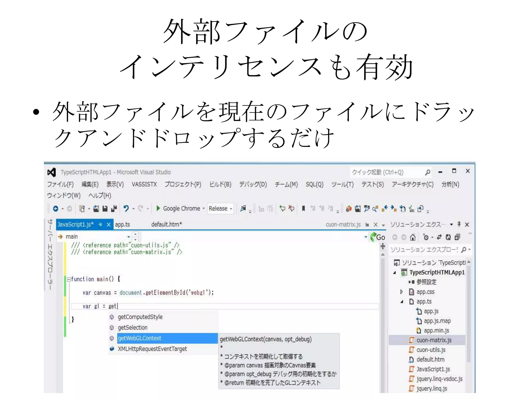Start debugging with the green play icon

click(158, 208)
